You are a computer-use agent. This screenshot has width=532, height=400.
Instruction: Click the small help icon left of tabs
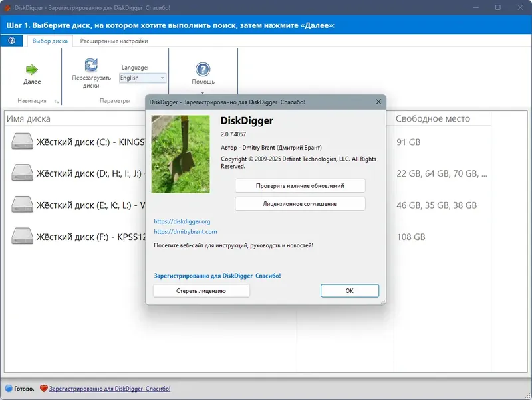point(11,41)
